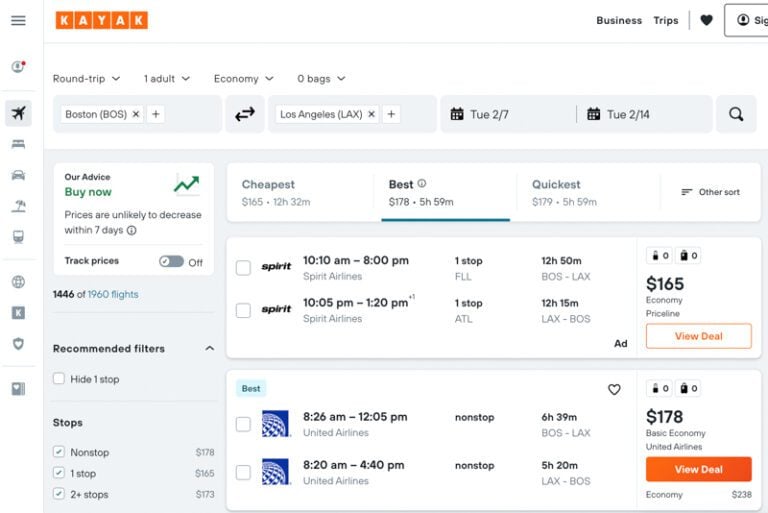
Task: Select the Cars sidebar icon
Action: pyautogui.click(x=19, y=175)
